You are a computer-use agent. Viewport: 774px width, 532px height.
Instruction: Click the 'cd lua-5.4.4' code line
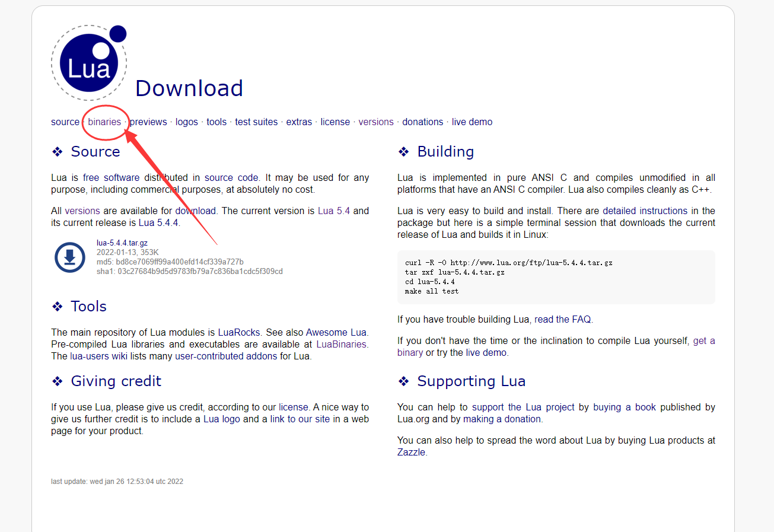point(430,281)
